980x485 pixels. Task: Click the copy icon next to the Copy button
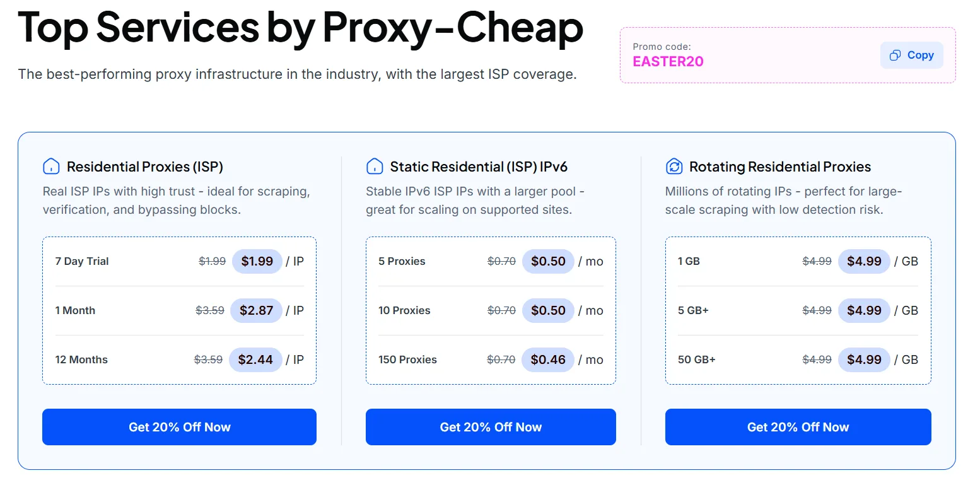tap(895, 55)
